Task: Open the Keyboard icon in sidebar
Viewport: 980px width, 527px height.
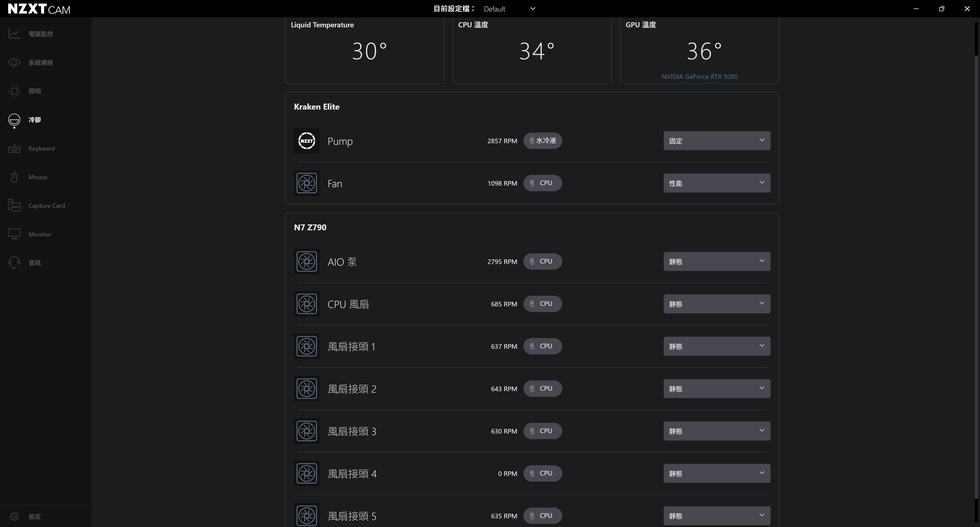Action: tap(14, 148)
